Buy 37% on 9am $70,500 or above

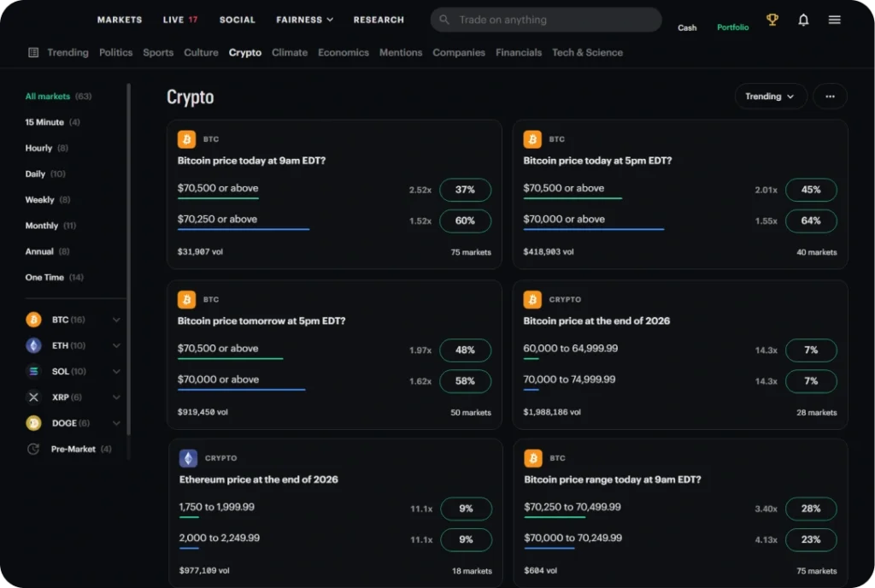(465, 190)
